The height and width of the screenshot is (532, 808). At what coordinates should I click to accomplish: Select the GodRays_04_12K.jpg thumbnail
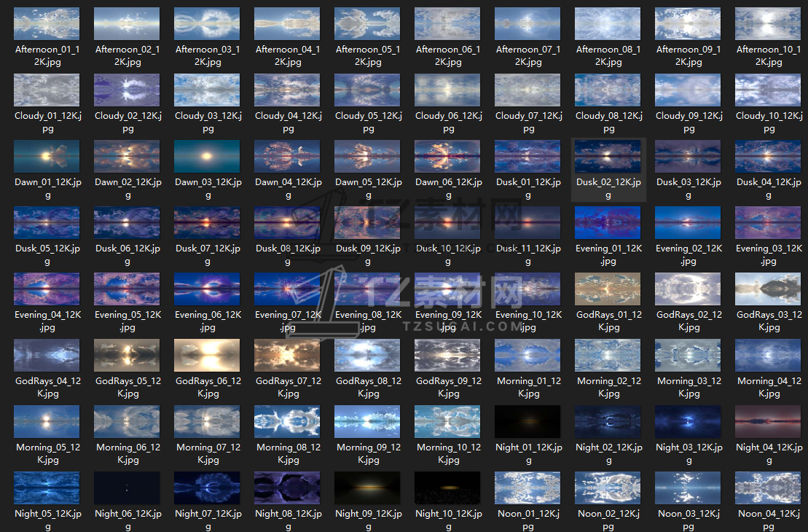[47, 355]
